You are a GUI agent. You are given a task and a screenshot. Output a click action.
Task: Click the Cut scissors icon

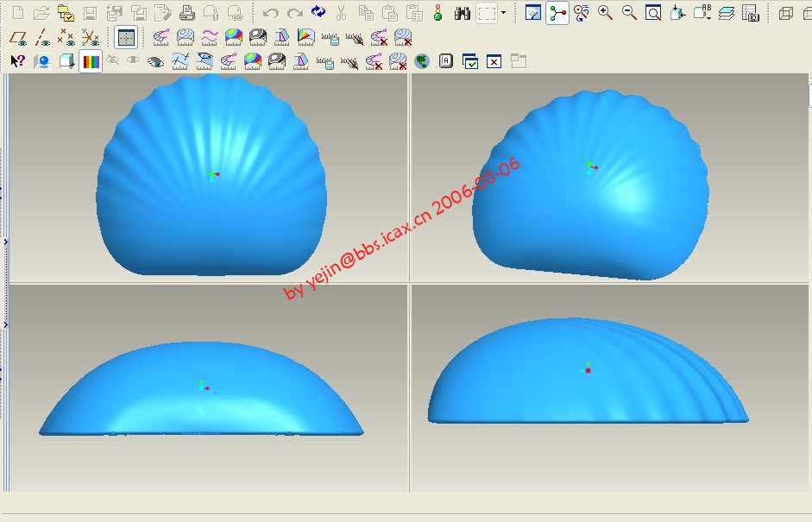(341, 13)
